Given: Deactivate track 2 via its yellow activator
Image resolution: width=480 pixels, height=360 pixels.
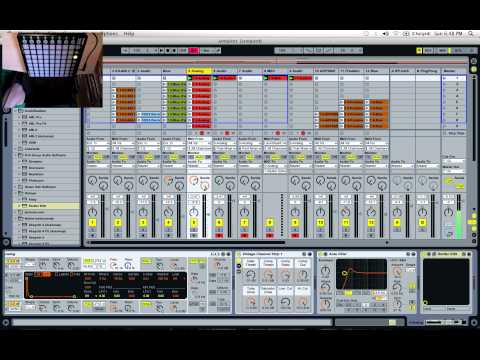Looking at the screenshot, I should click(118, 222).
